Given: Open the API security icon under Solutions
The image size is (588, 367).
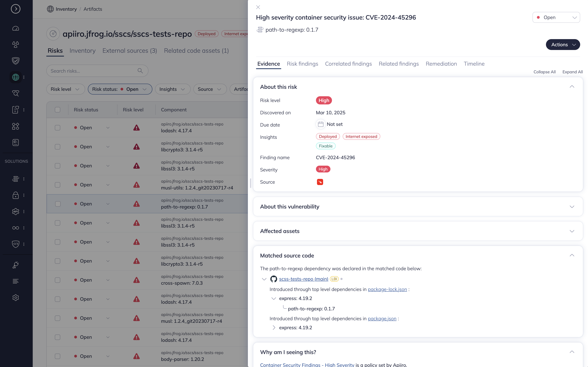Looking at the screenshot, I should pos(15,211).
